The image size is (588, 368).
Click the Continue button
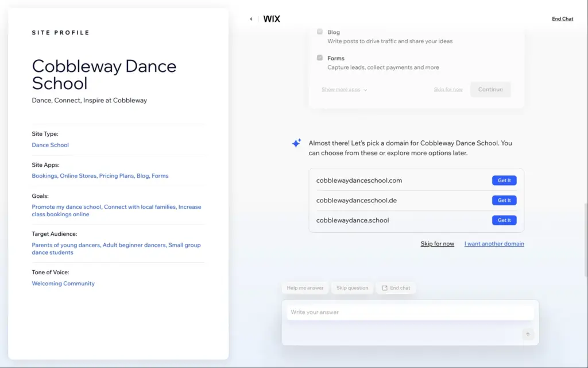(x=490, y=89)
